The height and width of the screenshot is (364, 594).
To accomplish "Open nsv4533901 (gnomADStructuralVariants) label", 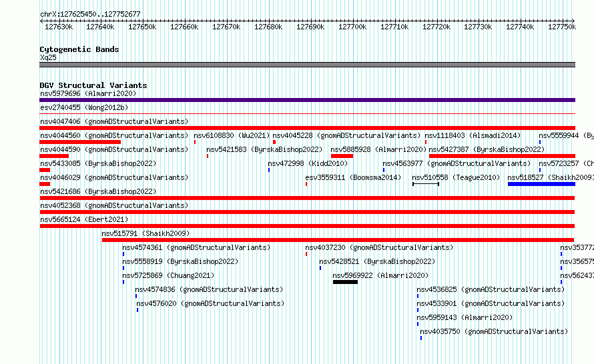I will coord(491,303).
